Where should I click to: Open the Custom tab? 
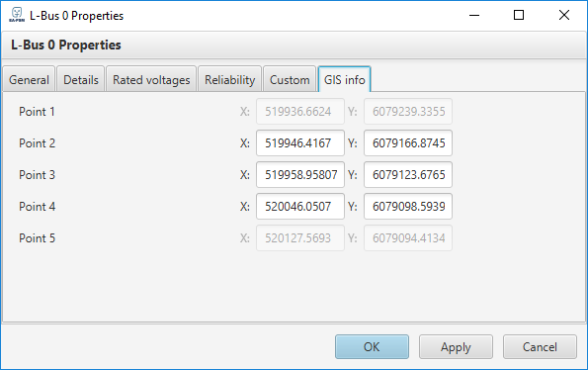(290, 79)
